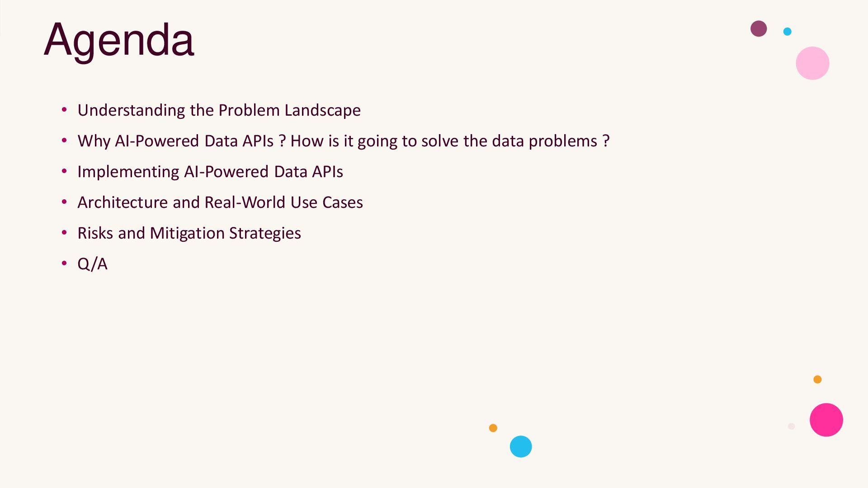Image resolution: width=868 pixels, height=488 pixels.
Task: Click the words 'solve the data problems ?'
Action: coord(515,141)
